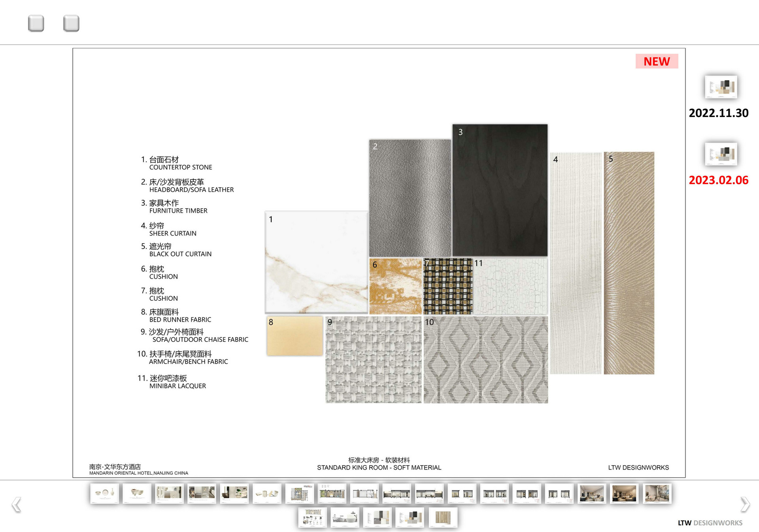
Task: Go to previous slide with left arrow
Action: pyautogui.click(x=16, y=504)
